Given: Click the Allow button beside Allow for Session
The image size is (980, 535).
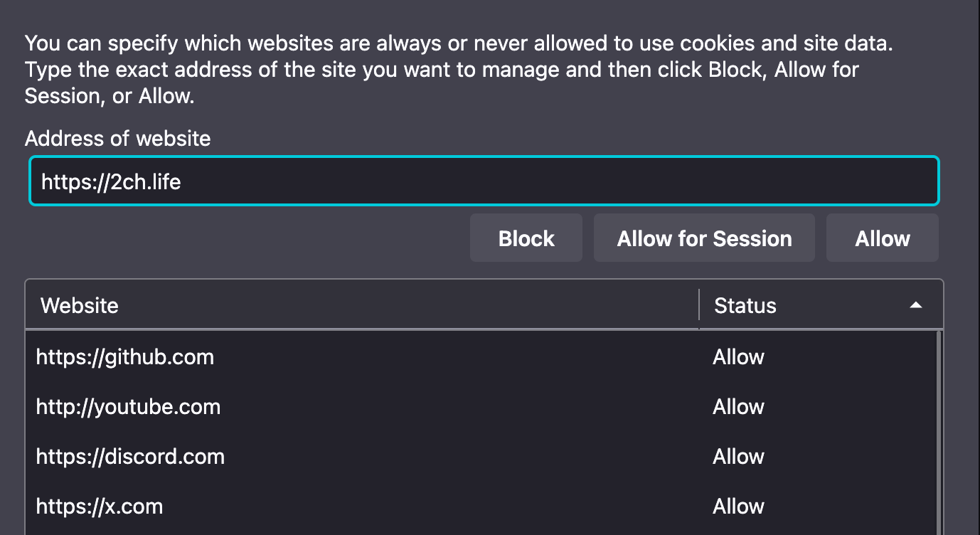Looking at the screenshot, I should [882, 238].
